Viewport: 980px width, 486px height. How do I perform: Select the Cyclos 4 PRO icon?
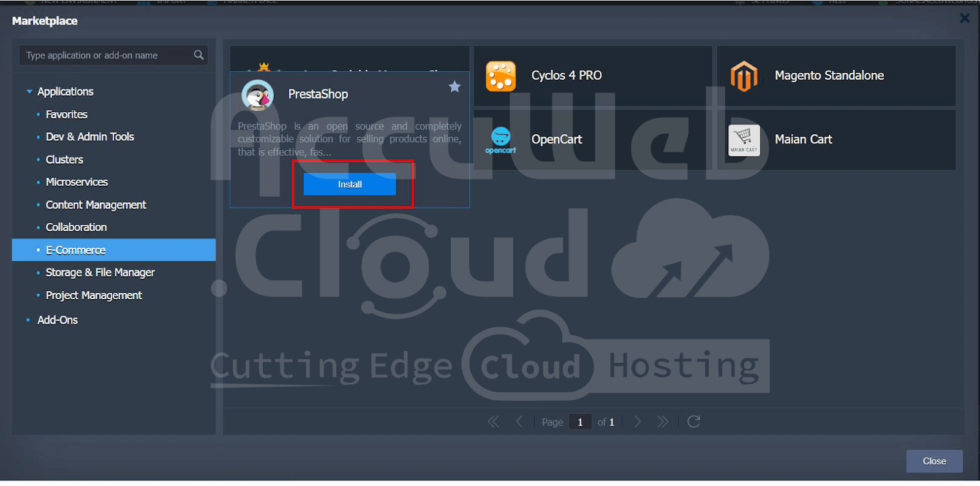(500, 76)
